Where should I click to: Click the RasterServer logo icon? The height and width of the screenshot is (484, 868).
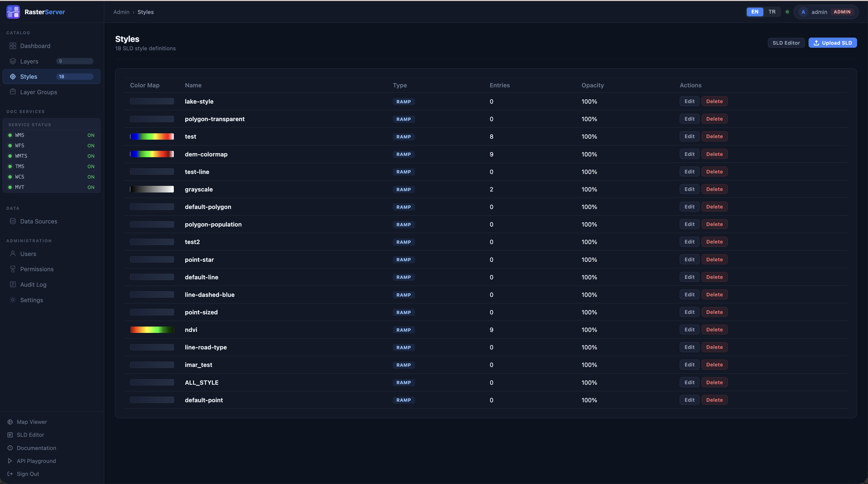13,12
